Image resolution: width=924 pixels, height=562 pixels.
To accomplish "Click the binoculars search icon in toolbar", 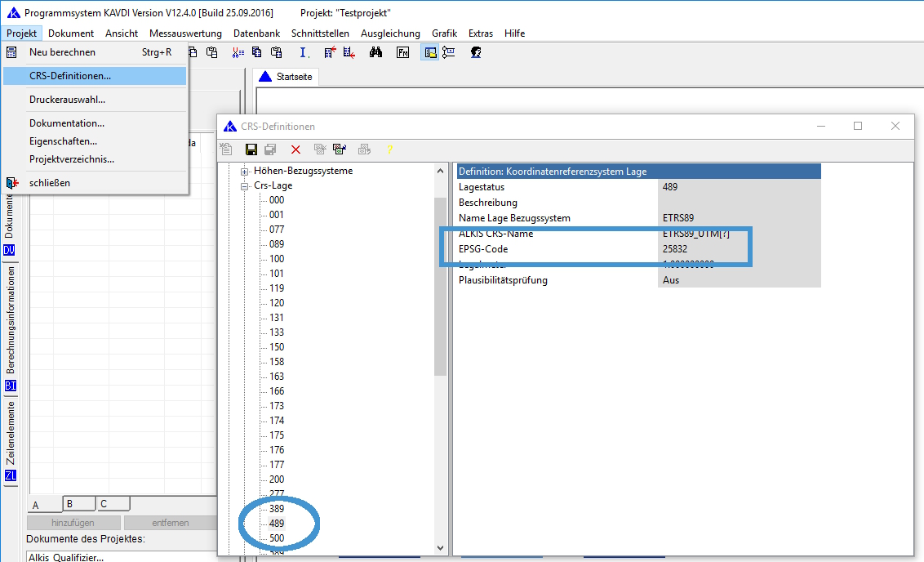I will click(x=376, y=52).
